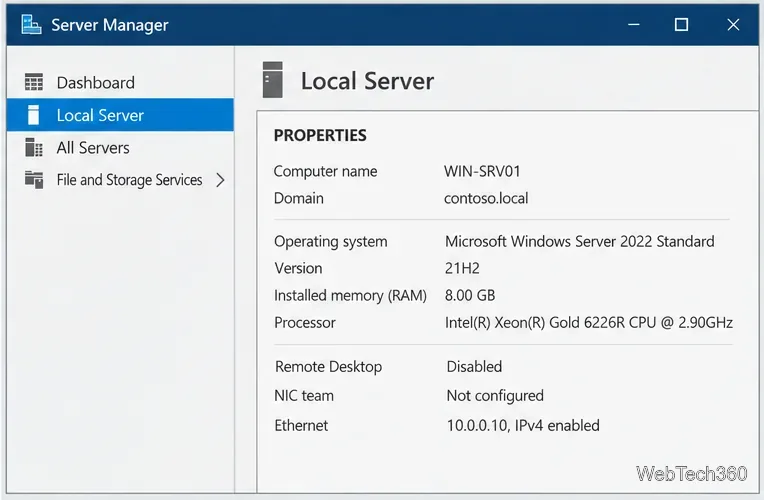Click the Ethernet label
Viewport: 764px width, 500px height.
301,425
